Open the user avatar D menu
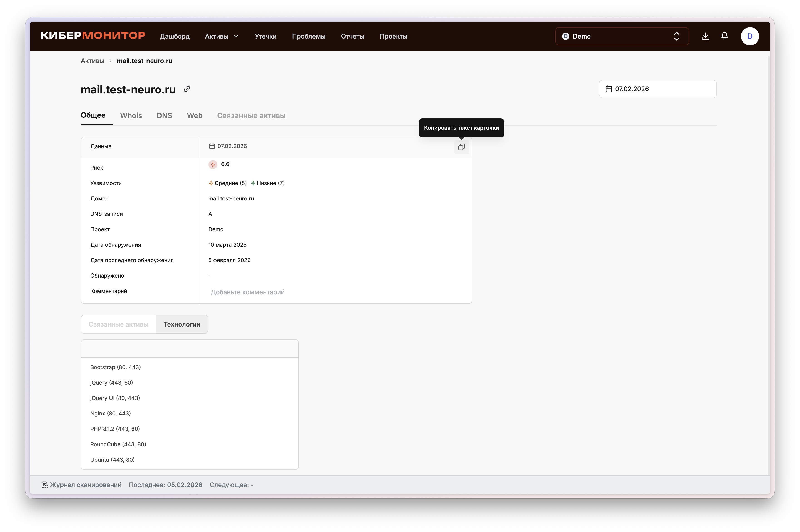Image resolution: width=800 pixels, height=532 pixels. (x=750, y=36)
